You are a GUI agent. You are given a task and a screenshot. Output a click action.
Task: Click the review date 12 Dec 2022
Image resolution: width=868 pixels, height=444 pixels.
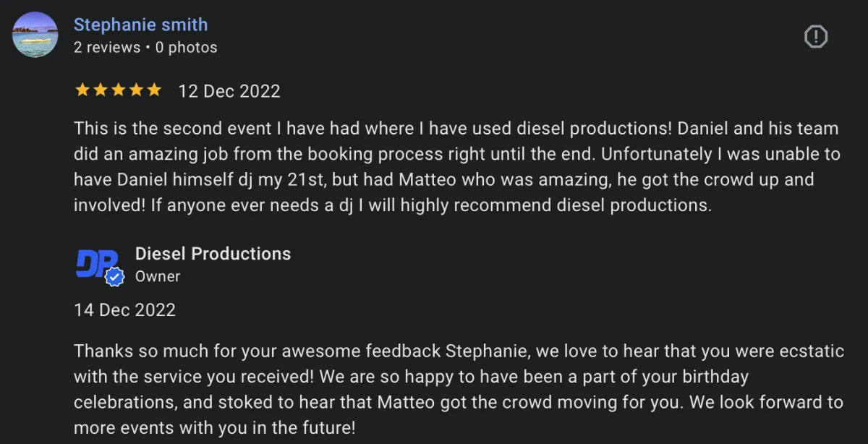coord(229,91)
